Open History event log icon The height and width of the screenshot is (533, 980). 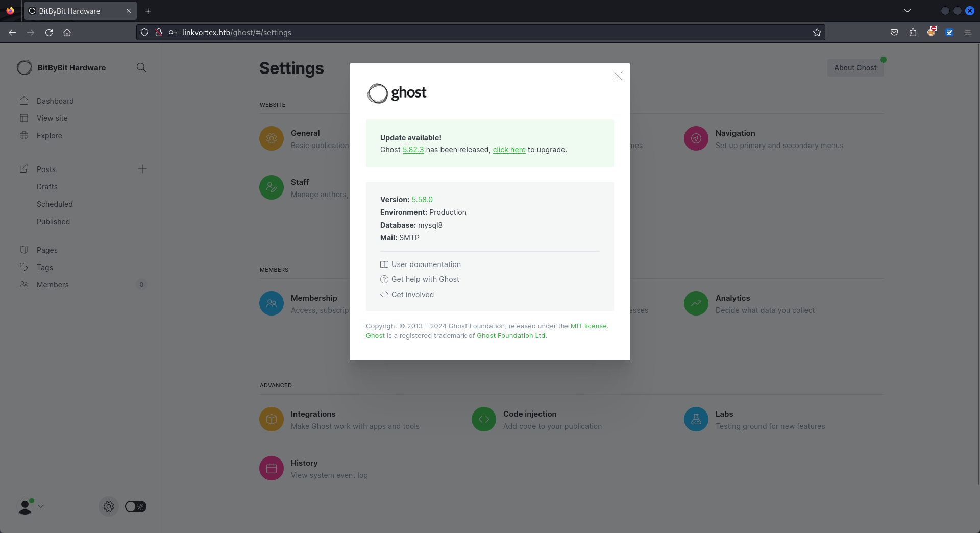coord(272,468)
